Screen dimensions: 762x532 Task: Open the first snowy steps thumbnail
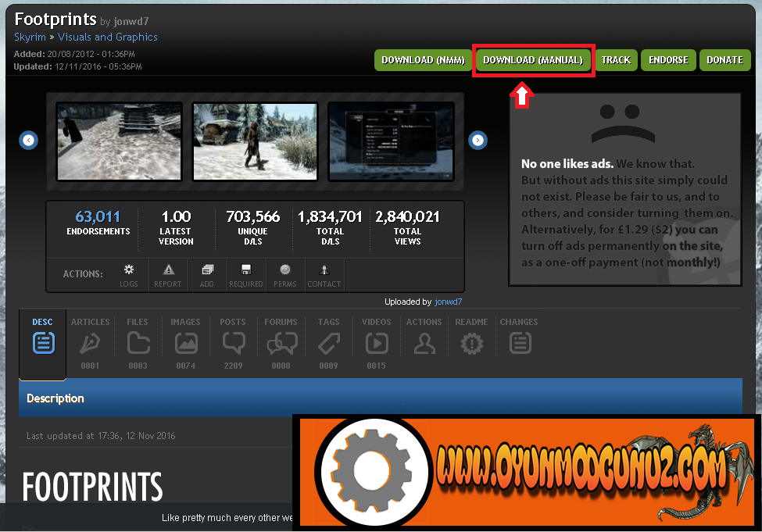[x=119, y=141]
